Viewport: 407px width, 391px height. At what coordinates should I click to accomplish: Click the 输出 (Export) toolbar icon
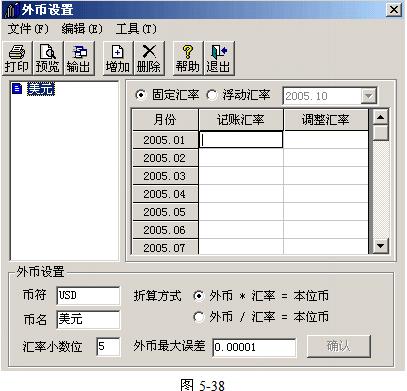[x=79, y=58]
